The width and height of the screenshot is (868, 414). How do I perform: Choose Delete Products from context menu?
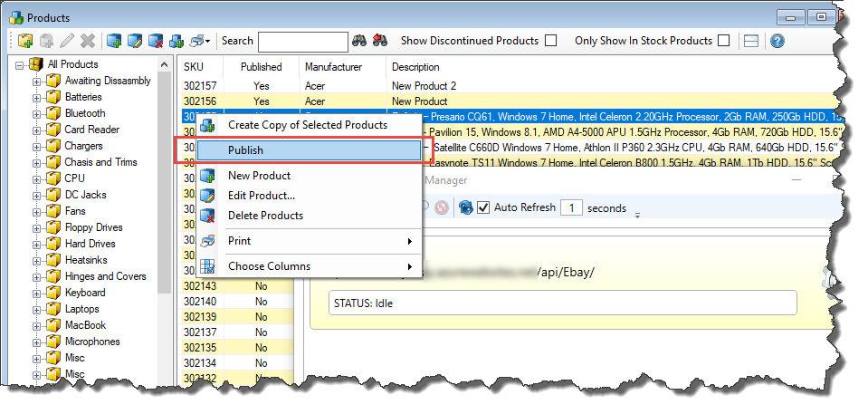click(x=309, y=216)
